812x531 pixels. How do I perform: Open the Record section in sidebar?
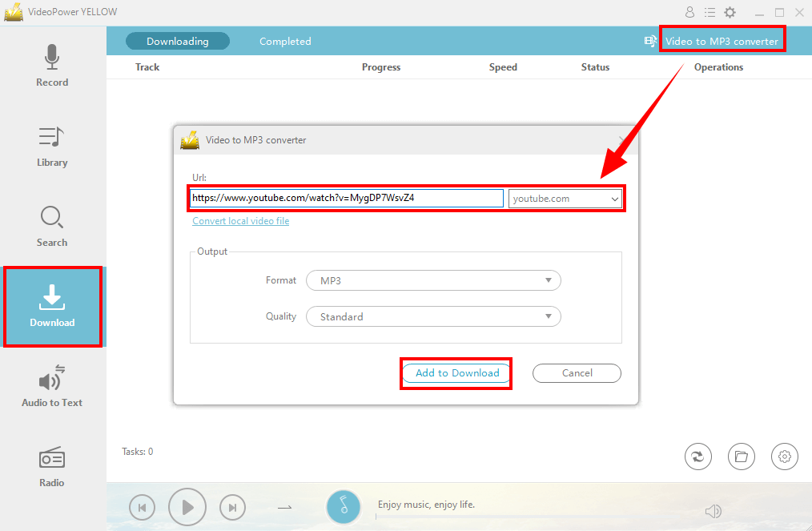pos(52,66)
